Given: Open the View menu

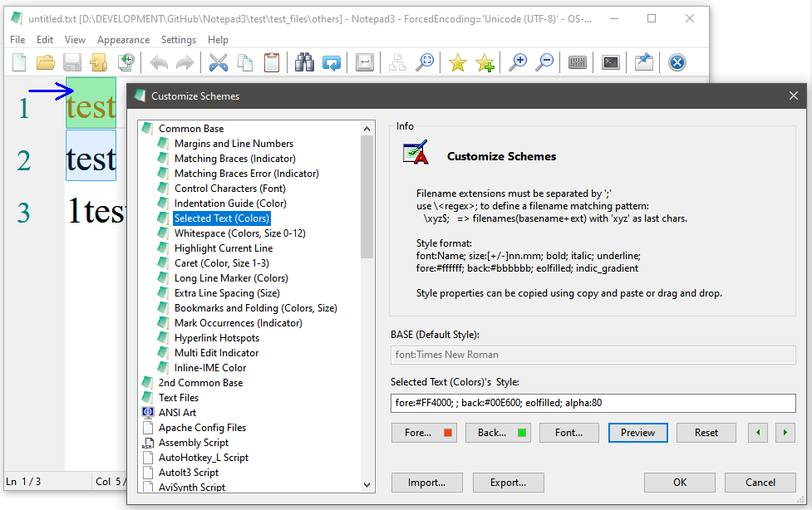Looking at the screenshot, I should click(75, 39).
